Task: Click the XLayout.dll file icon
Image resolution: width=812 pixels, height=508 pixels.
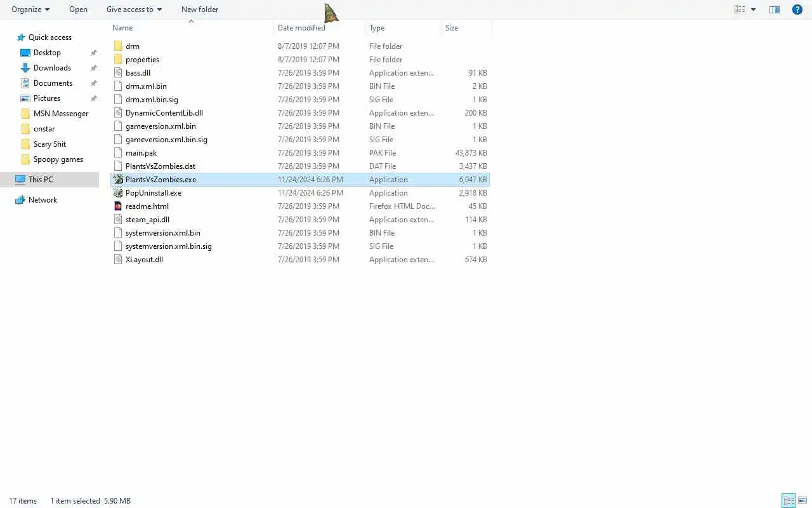Action: pyautogui.click(x=118, y=260)
